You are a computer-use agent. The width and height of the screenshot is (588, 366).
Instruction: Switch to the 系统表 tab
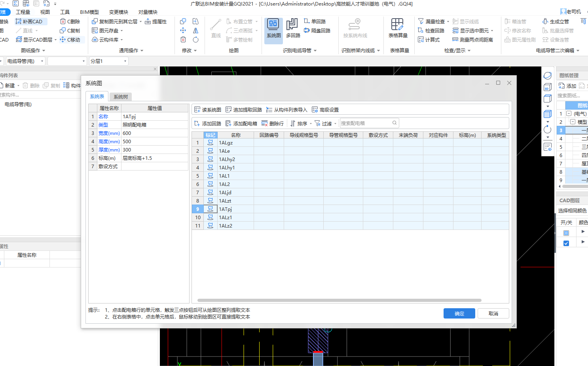click(97, 97)
